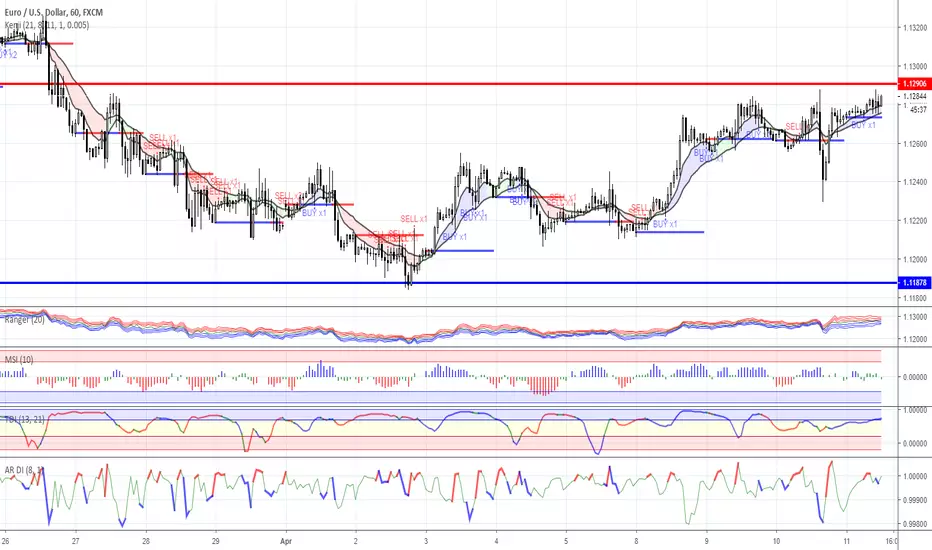Image resolution: width=932 pixels, height=550 pixels.
Task: Click the 45:37 countdown timer label
Action: pos(918,110)
